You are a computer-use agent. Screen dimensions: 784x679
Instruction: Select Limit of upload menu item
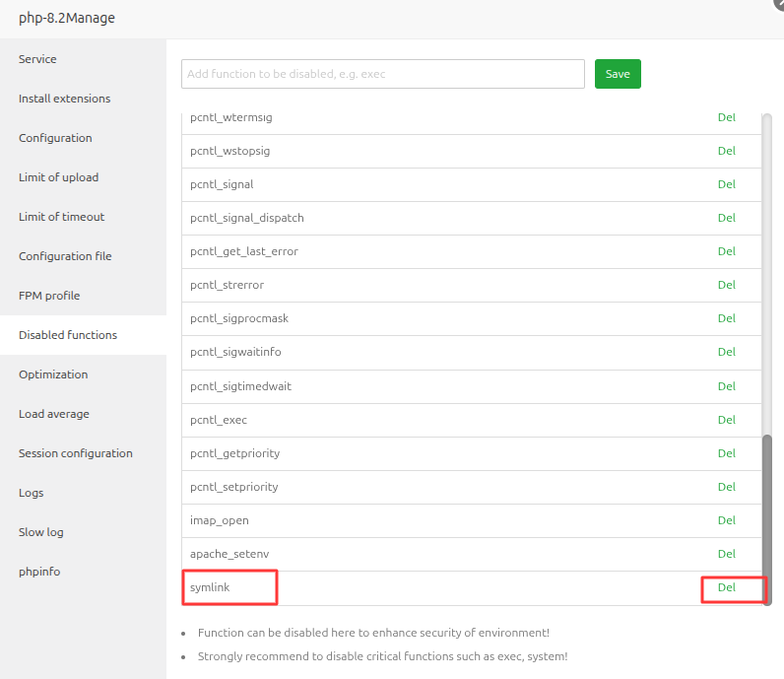coord(58,177)
